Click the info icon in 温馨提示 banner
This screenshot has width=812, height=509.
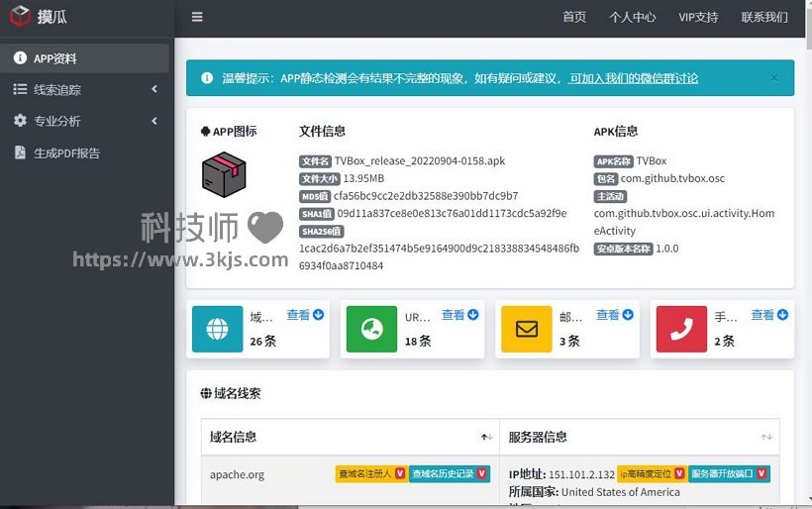click(207, 77)
